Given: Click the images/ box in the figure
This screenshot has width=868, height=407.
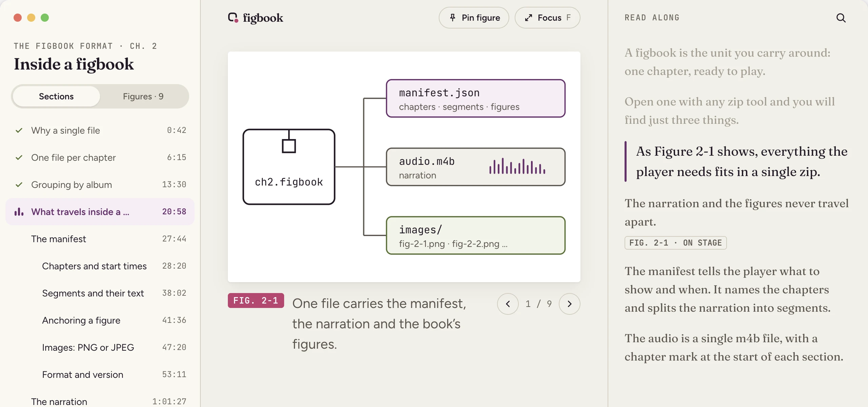Looking at the screenshot, I should pyautogui.click(x=476, y=235).
